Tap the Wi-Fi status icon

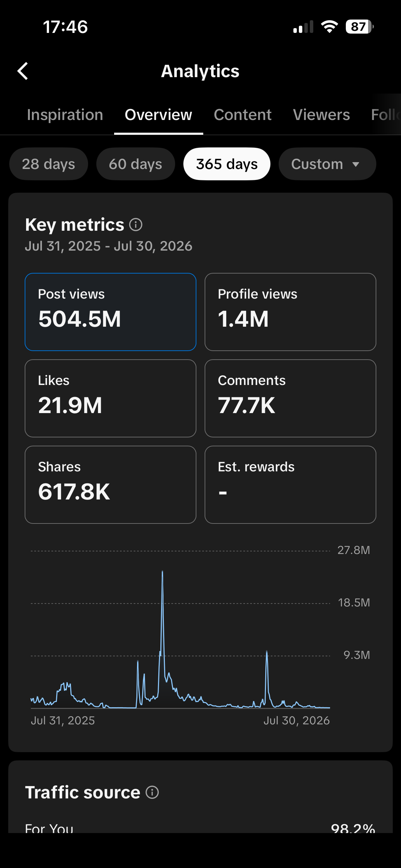click(x=329, y=27)
